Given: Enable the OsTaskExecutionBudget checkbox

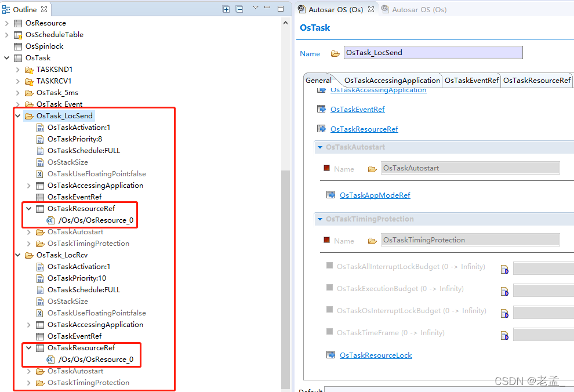Looking at the screenshot, I should (x=329, y=287).
